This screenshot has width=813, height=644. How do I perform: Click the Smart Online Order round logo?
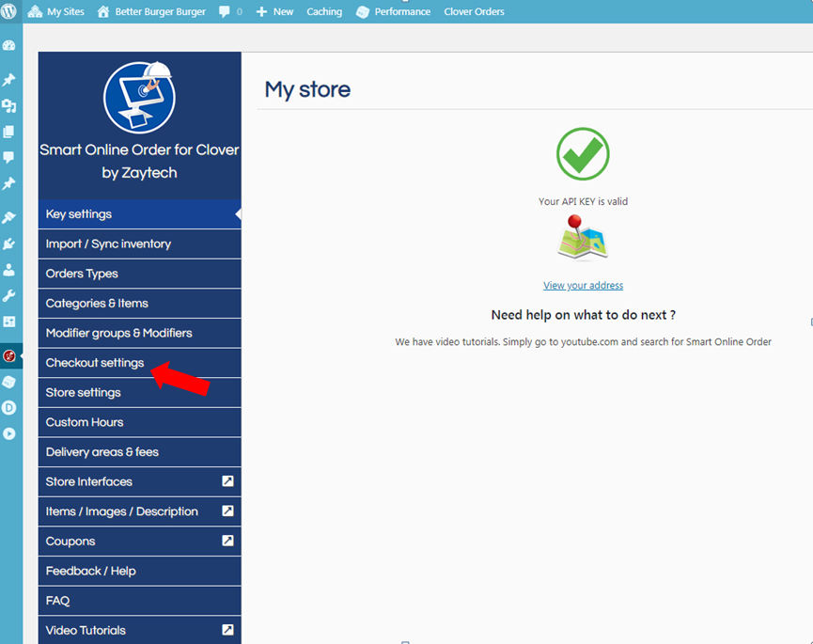(x=139, y=97)
